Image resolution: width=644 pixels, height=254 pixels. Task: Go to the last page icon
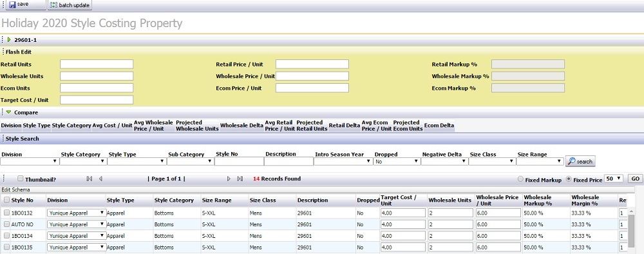(x=240, y=179)
